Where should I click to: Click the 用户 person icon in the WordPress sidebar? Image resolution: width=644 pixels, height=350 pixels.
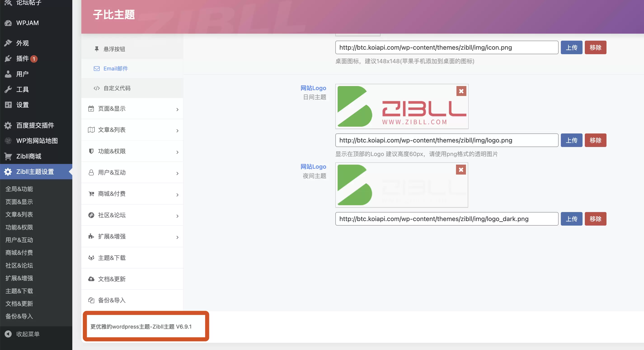click(x=8, y=74)
